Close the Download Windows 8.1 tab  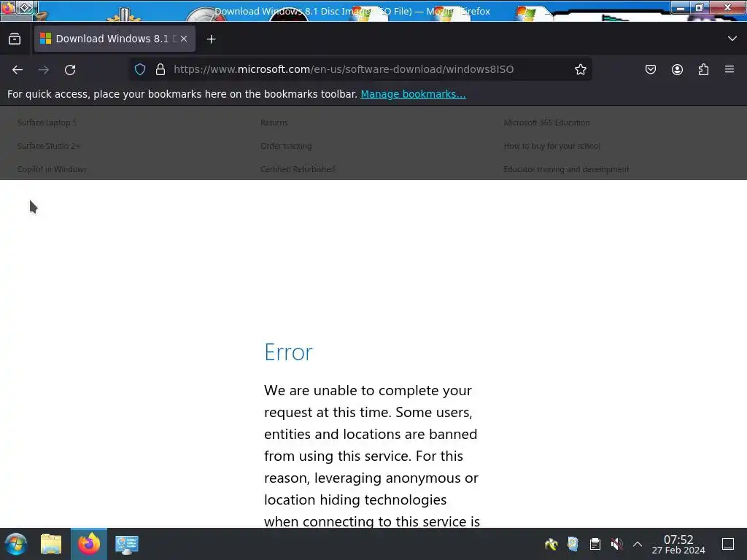(184, 39)
